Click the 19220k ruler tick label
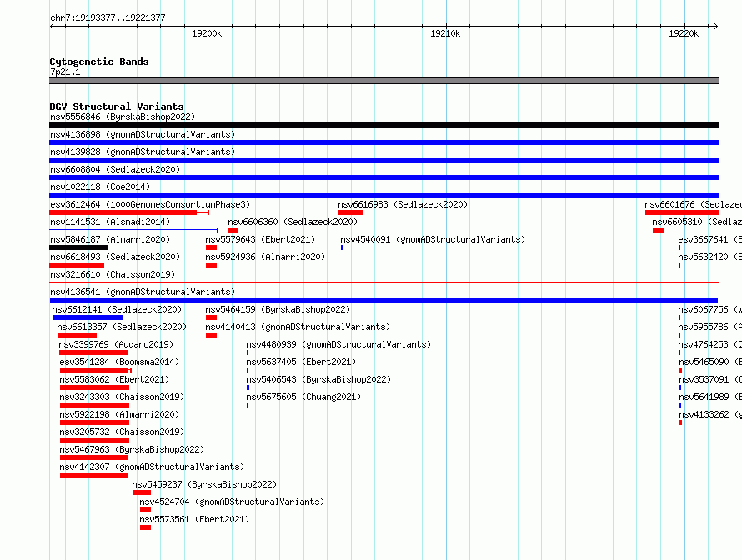742x560 pixels. [x=684, y=33]
